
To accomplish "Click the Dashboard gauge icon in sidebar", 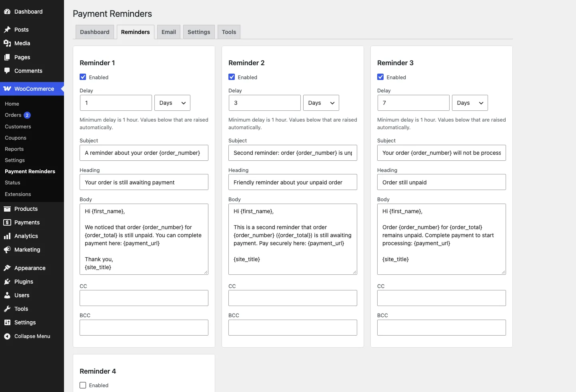I will [x=7, y=12].
